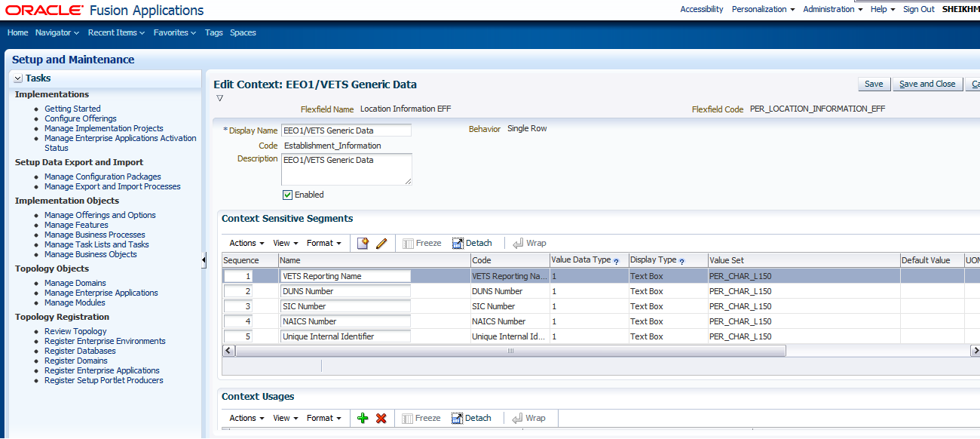Open Format menu in Context Sensitive Segments
Viewport: 980px width, 439px height.
324,243
